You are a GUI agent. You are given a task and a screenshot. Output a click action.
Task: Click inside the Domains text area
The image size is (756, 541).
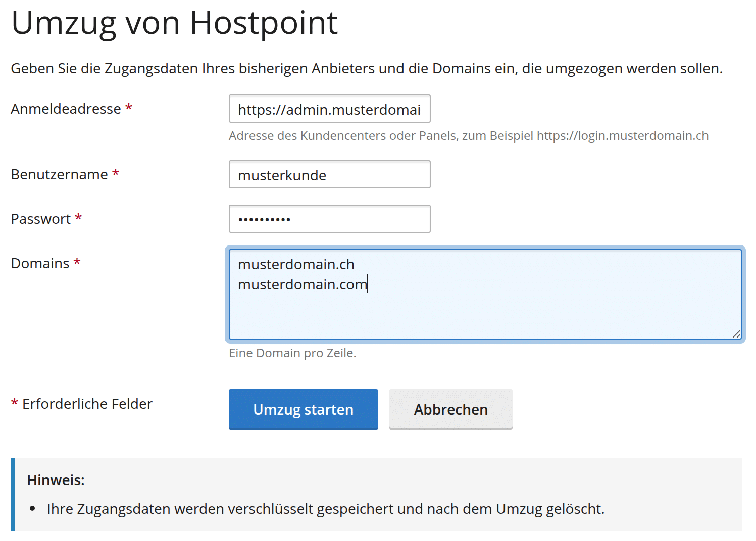tap(485, 294)
